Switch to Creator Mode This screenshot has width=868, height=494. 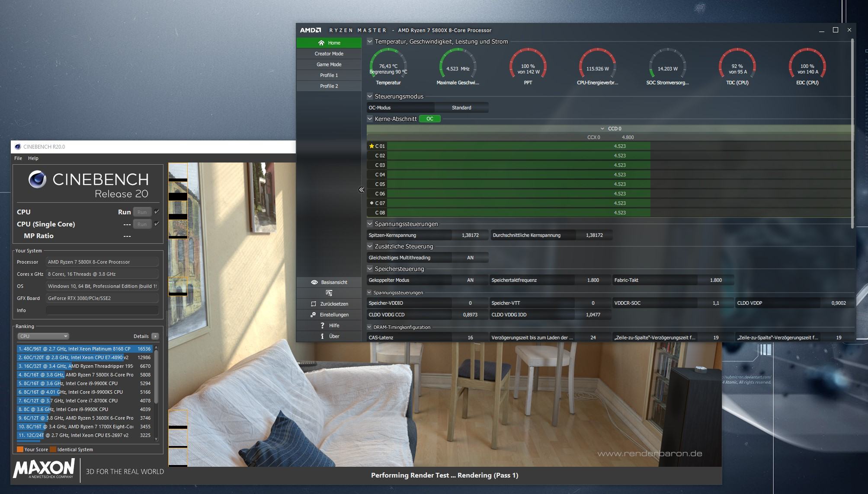(x=329, y=54)
